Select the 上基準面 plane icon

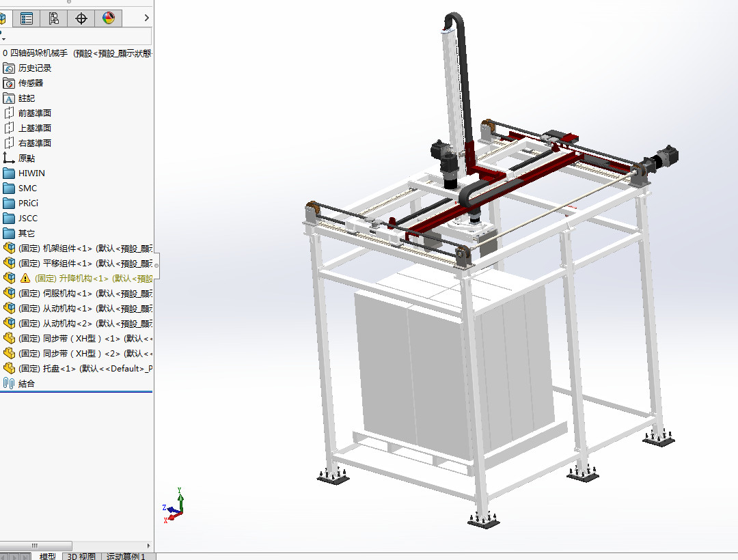8,128
